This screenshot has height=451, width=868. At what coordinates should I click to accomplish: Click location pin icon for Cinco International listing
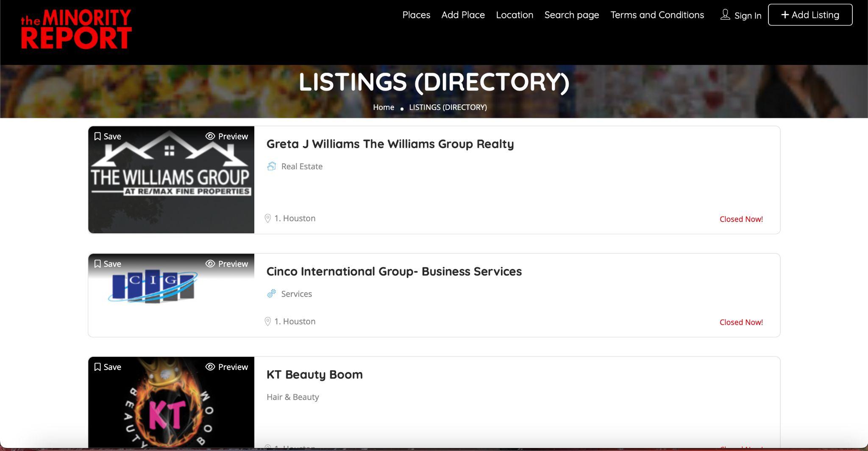(x=268, y=322)
